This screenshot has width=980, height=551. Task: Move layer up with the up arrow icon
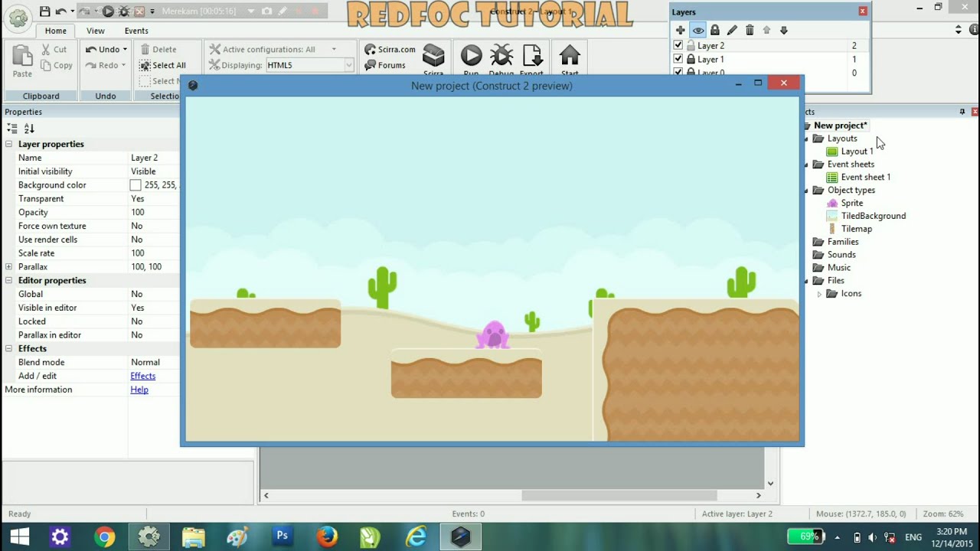click(x=766, y=30)
